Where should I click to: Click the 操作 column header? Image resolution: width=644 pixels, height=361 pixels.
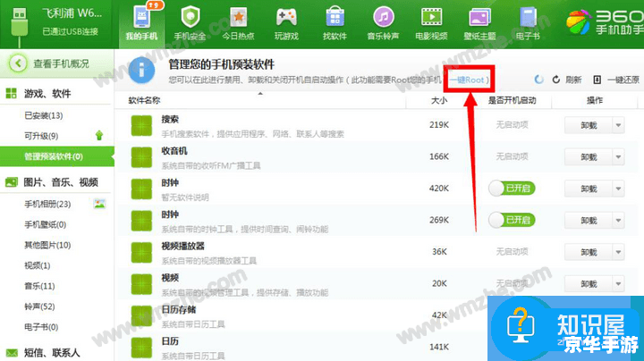[x=594, y=100]
